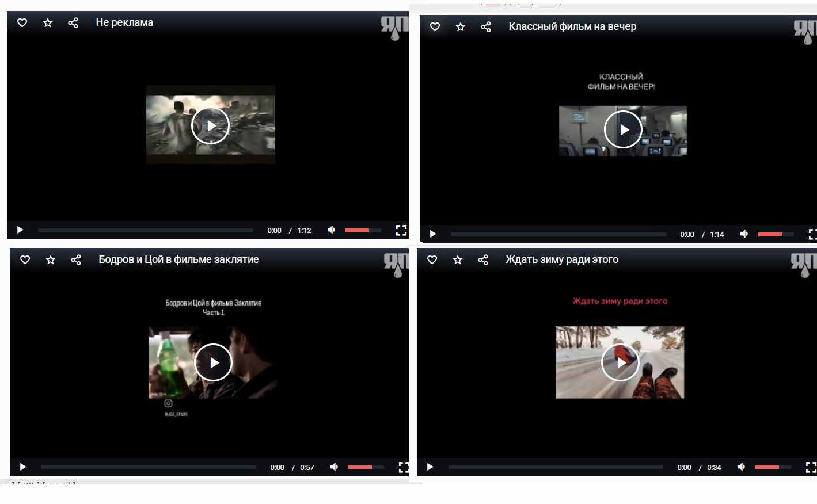Click the "Бодров и Цой в фильме Заклятие Часть 1" caption

(x=214, y=308)
